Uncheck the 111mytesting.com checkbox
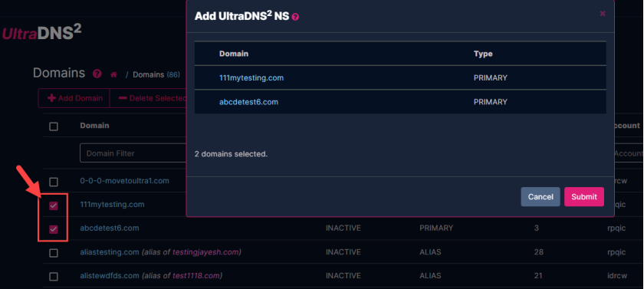 54,205
